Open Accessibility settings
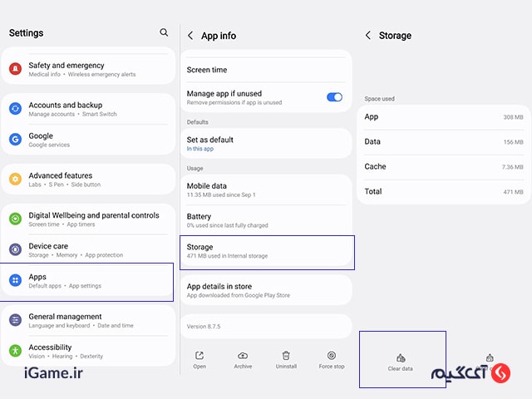 88,351
